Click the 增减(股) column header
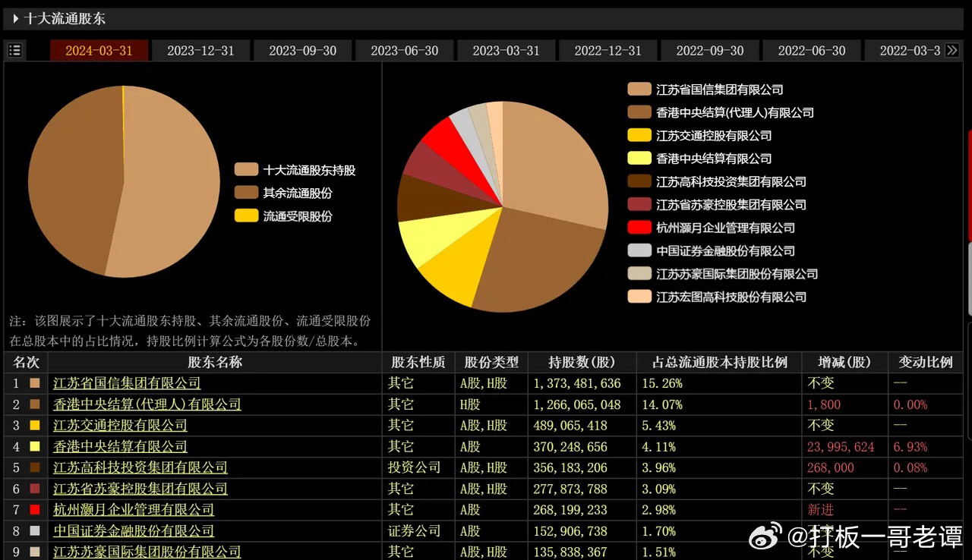This screenshot has height=560, width=972. pos(844,363)
